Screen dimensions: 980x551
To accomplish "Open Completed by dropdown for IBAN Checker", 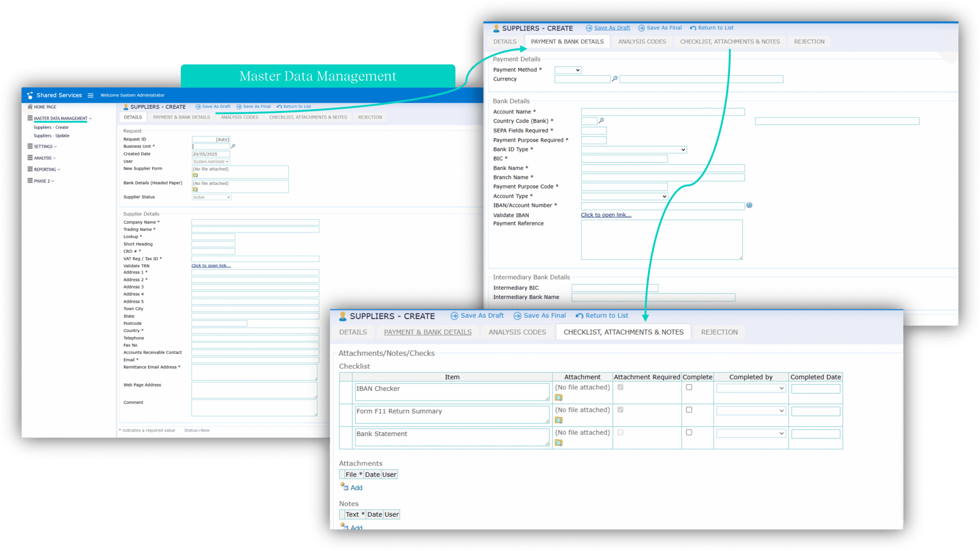I will pyautogui.click(x=751, y=388).
